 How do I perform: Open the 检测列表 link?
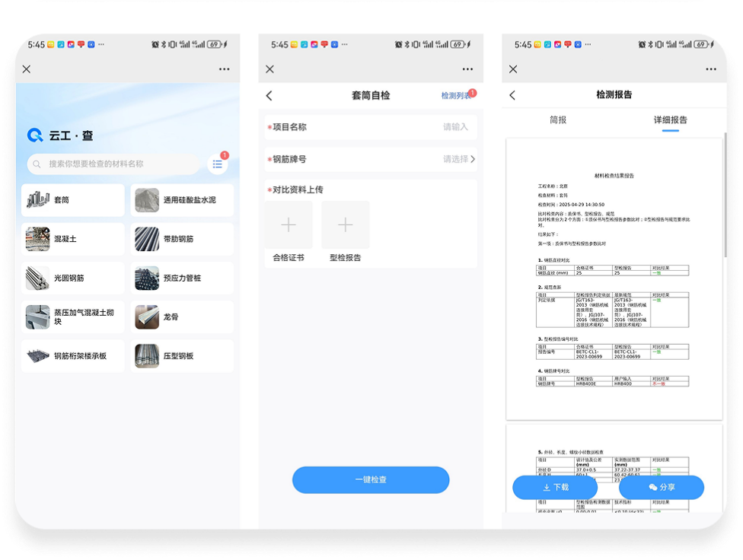[456, 96]
